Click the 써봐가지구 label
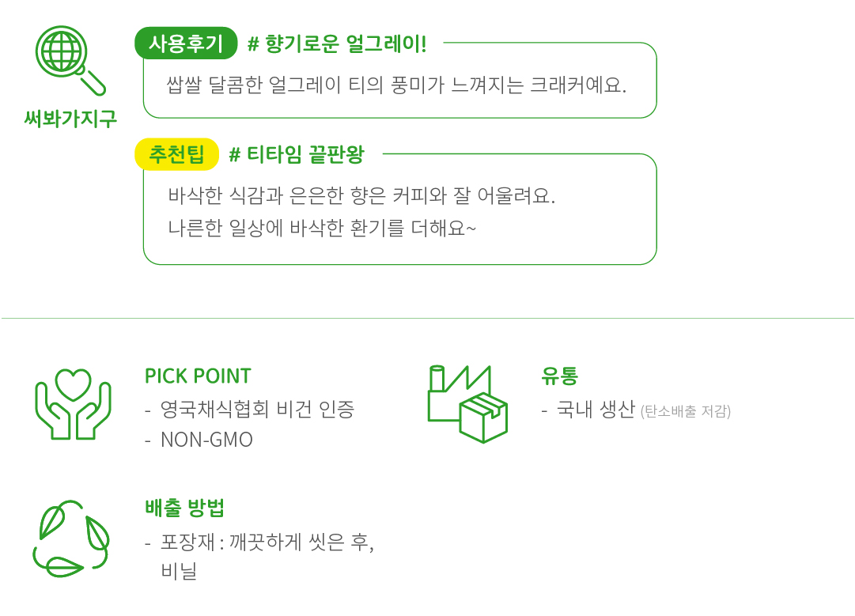The image size is (855, 616). coord(70,119)
